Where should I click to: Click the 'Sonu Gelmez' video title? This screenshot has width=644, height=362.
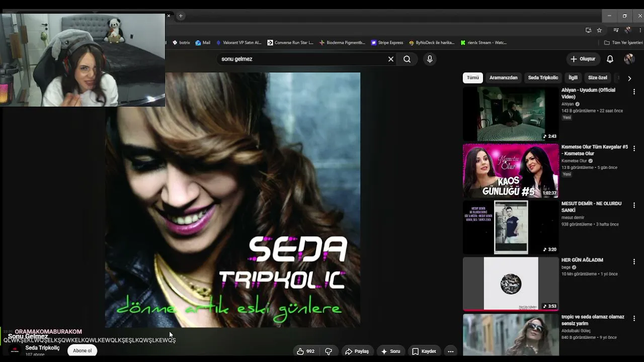click(28, 336)
